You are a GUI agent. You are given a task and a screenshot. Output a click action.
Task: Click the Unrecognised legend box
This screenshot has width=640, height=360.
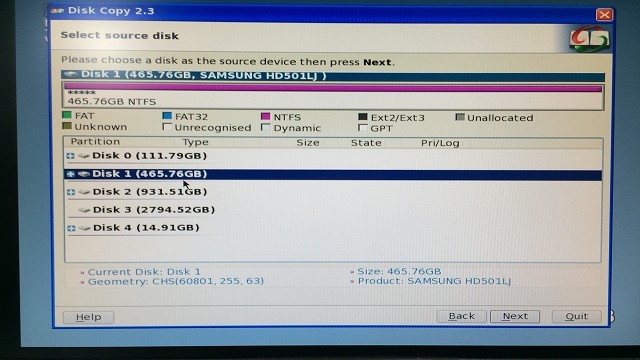point(167,127)
